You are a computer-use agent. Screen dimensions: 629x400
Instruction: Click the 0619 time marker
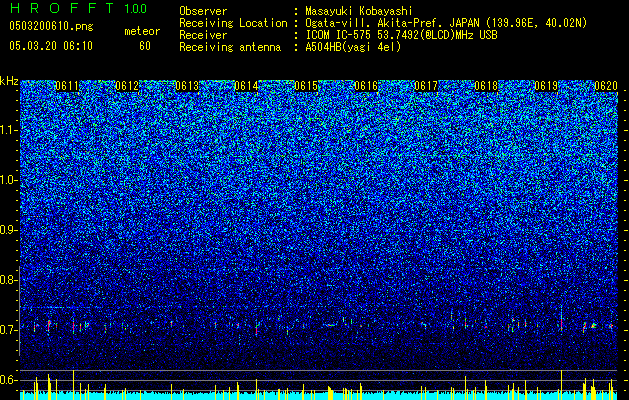click(546, 86)
